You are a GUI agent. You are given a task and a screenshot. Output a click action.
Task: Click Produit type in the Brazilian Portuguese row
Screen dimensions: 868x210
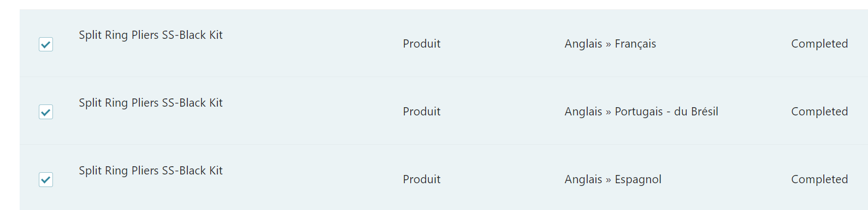coord(422,112)
